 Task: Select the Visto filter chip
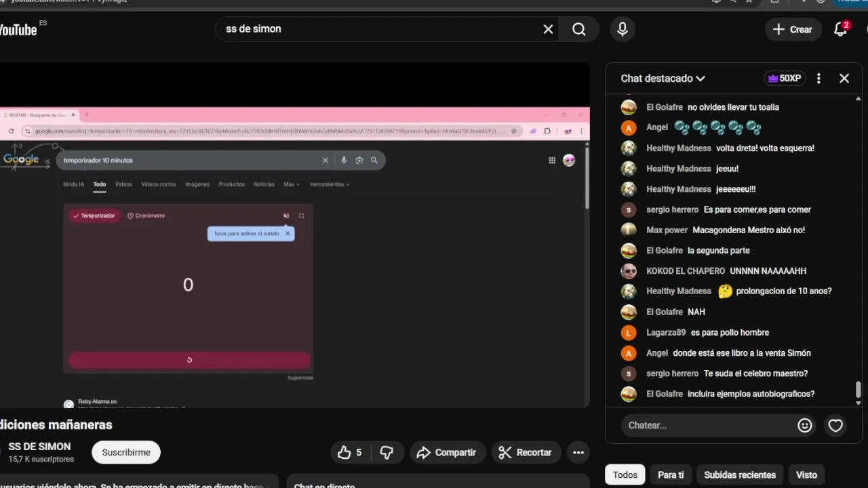807,474
